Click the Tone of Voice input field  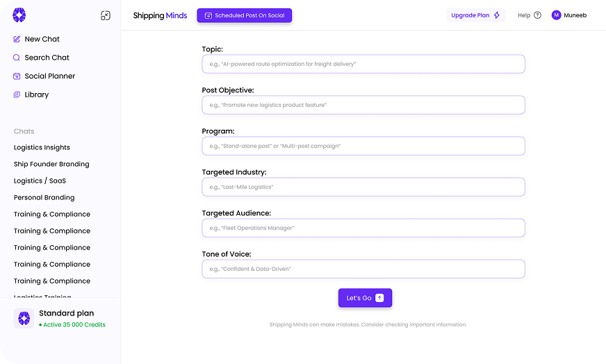click(363, 269)
